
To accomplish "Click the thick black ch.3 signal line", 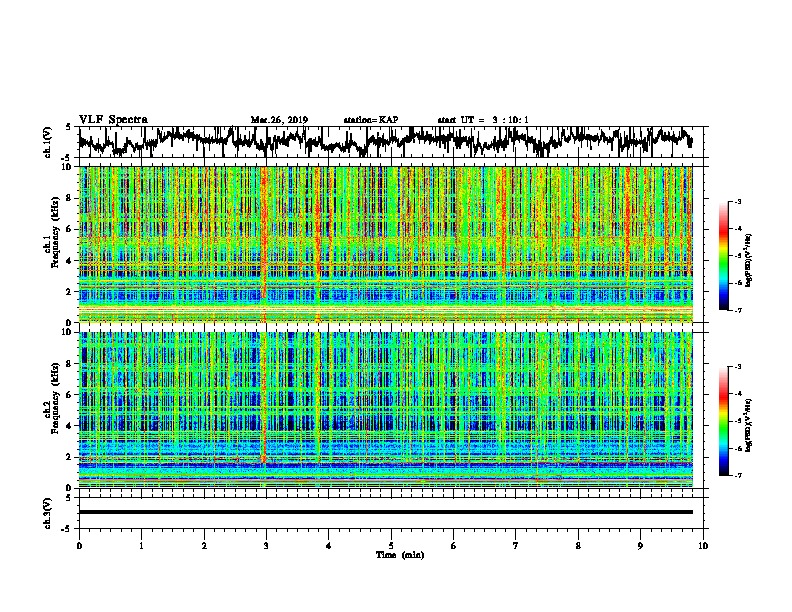I will pyautogui.click(x=386, y=512).
